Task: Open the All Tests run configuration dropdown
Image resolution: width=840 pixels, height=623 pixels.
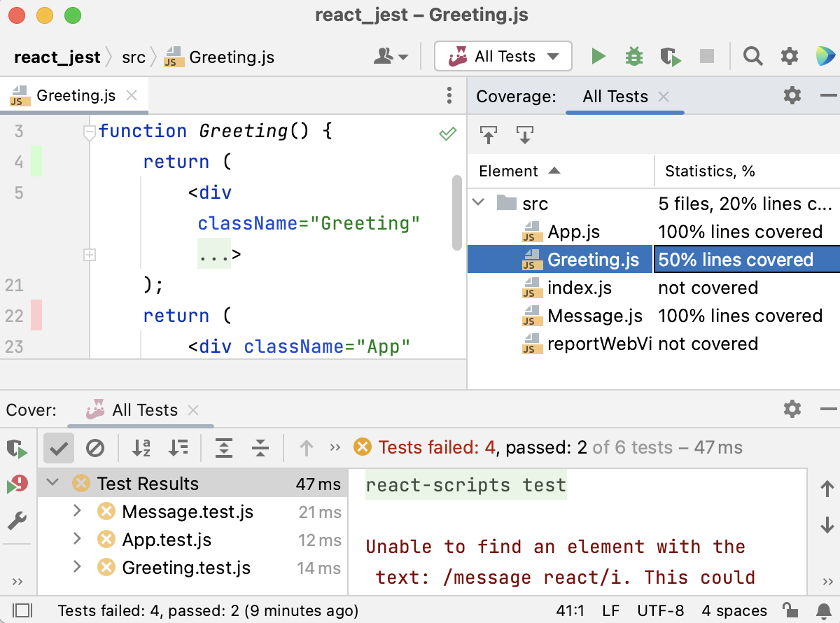Action: pyautogui.click(x=503, y=57)
